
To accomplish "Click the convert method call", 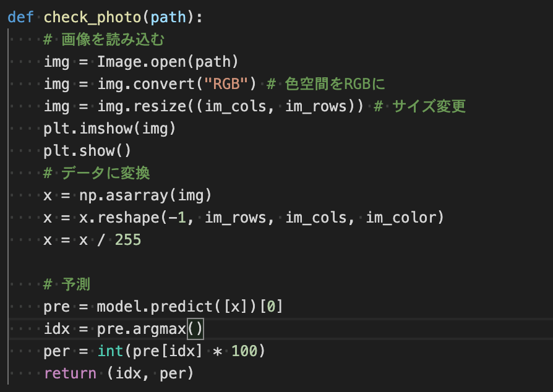I will click(x=164, y=84).
